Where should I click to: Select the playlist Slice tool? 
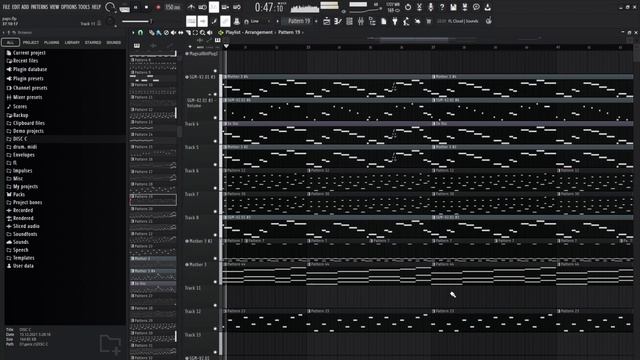click(x=188, y=33)
